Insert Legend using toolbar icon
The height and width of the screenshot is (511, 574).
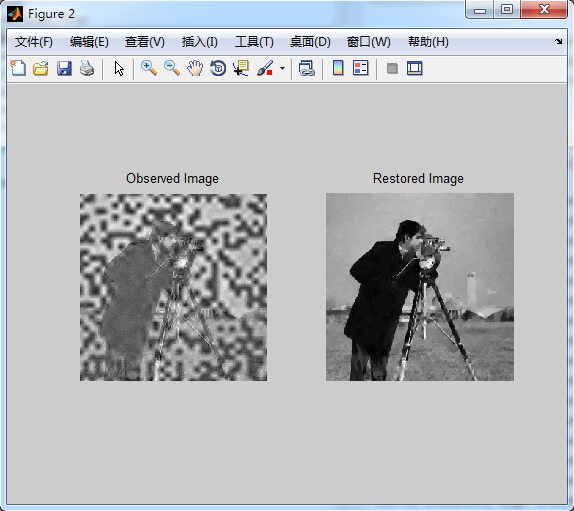coord(361,68)
